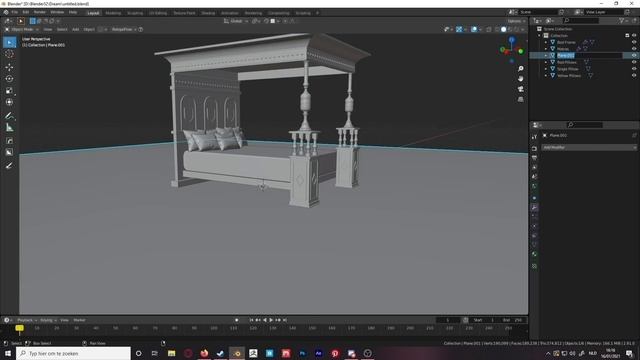Screen dimensions: 640x360
Task: Open the Playback dropdown in timeline
Action: tap(27, 320)
